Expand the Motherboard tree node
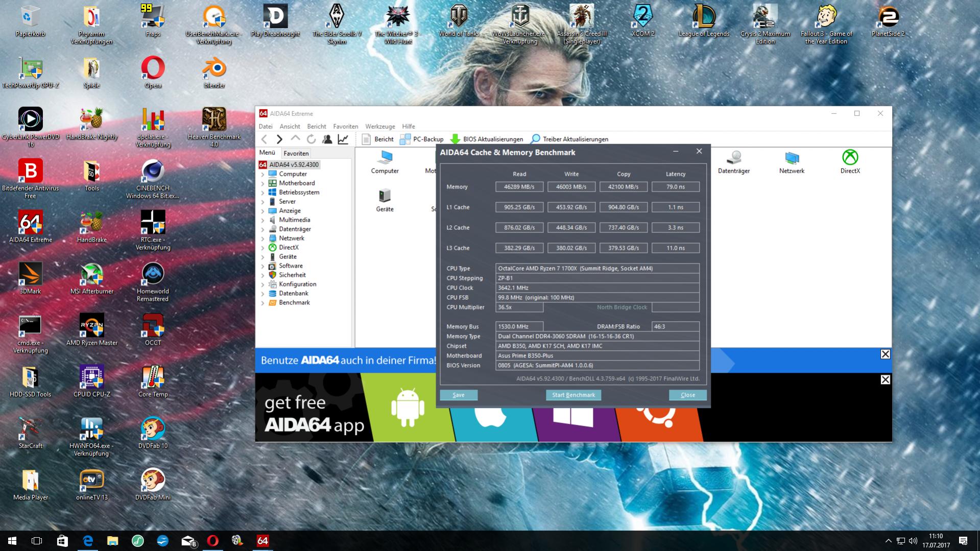This screenshot has height=551, width=980. tap(263, 183)
